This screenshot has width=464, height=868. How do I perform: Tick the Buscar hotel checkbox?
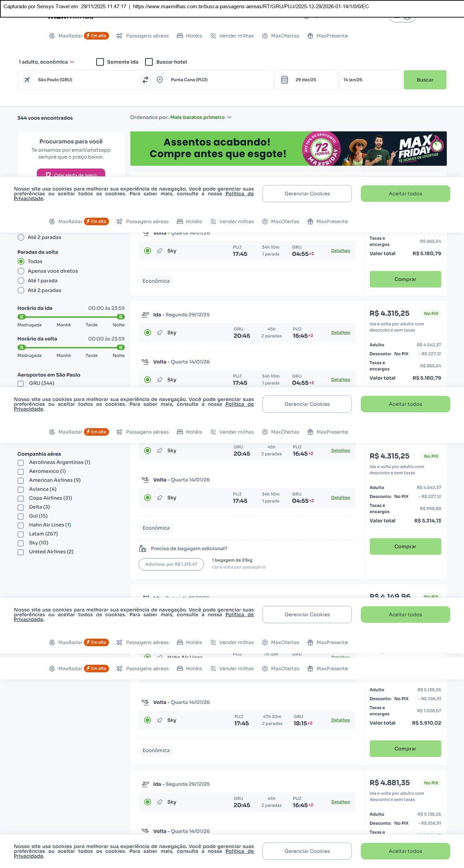149,62
